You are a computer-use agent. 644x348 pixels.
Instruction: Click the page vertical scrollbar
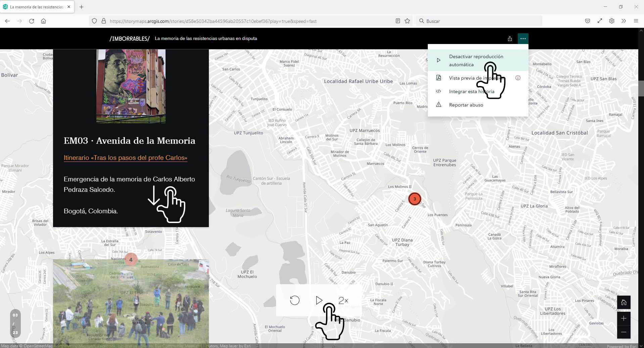641,89
